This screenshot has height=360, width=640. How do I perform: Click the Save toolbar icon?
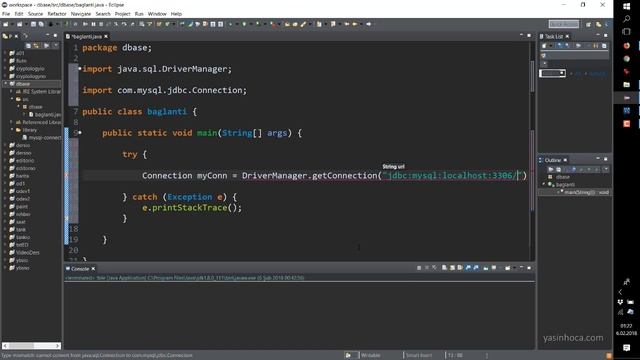(x=33, y=24)
